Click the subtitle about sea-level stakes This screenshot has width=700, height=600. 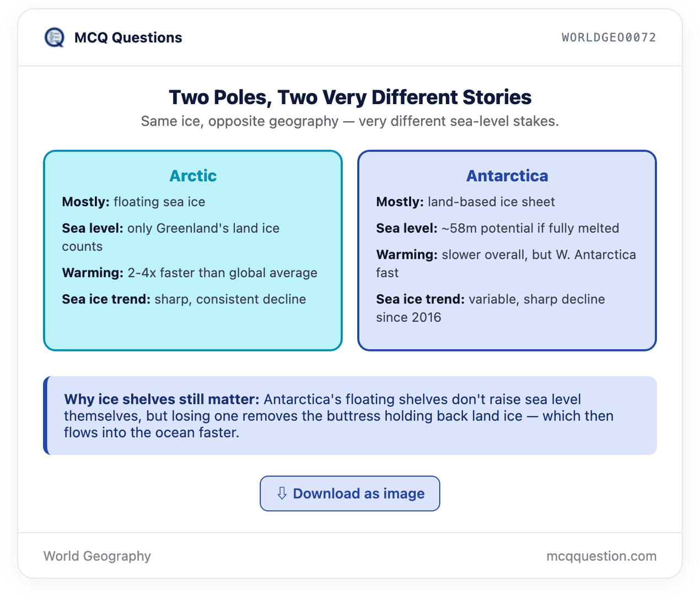point(350,121)
